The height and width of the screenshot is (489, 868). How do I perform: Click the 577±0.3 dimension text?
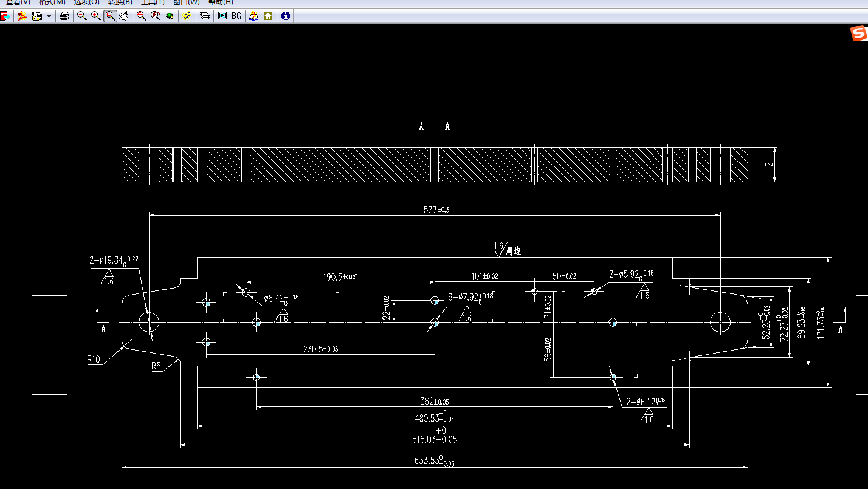point(436,210)
